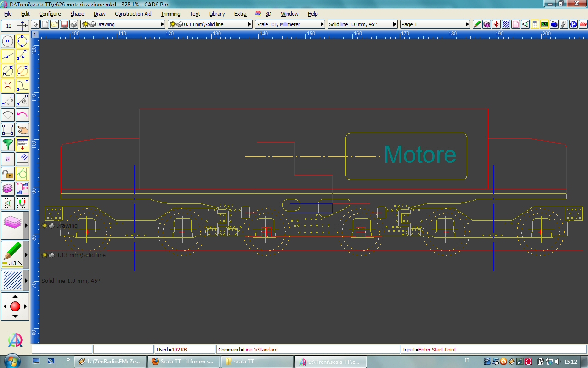Select the circle drawing tool
588x368 pixels.
[x=8, y=41]
